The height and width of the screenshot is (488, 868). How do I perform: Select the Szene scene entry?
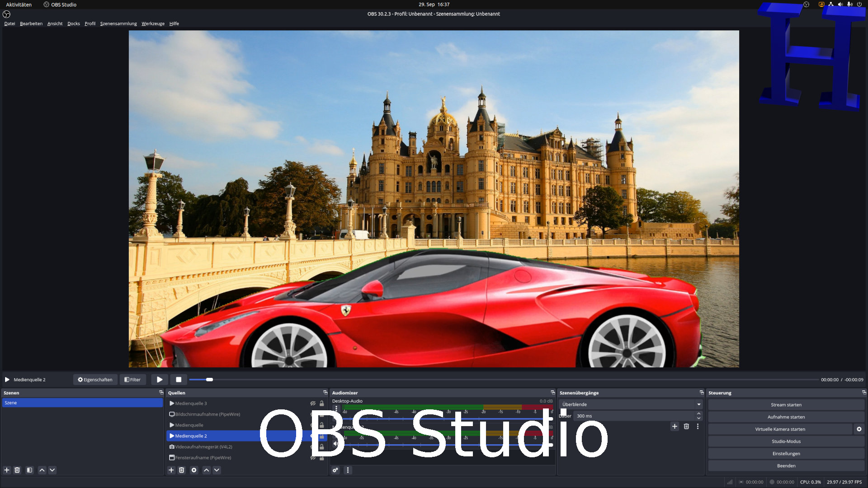(x=82, y=403)
